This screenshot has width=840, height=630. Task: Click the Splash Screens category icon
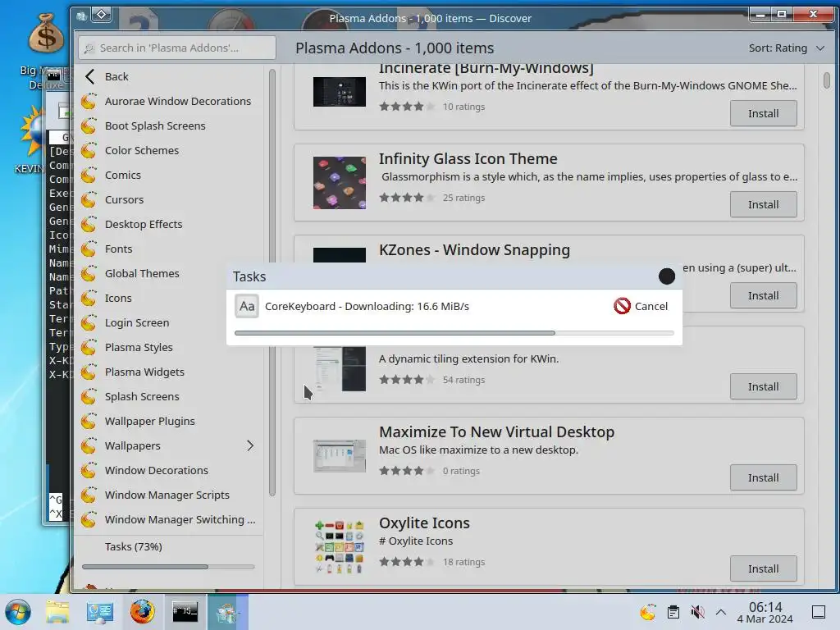pos(89,397)
